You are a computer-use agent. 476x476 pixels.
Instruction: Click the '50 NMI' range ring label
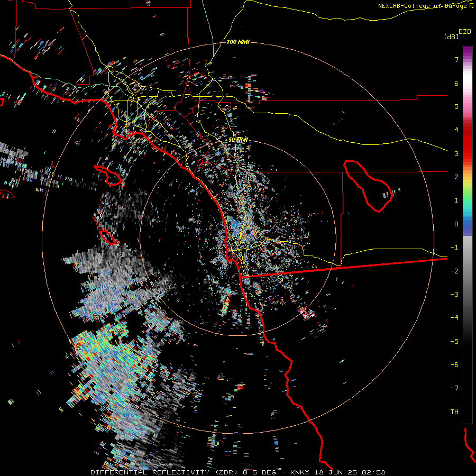(x=238, y=140)
